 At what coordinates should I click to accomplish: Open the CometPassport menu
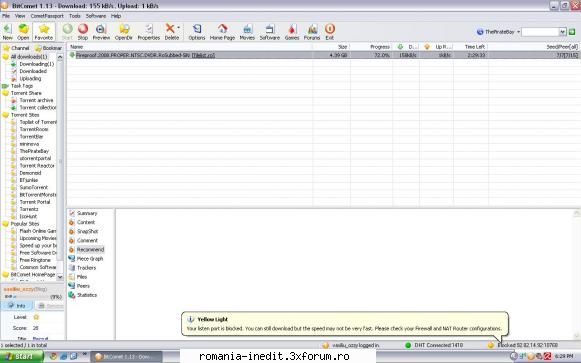tap(47, 16)
